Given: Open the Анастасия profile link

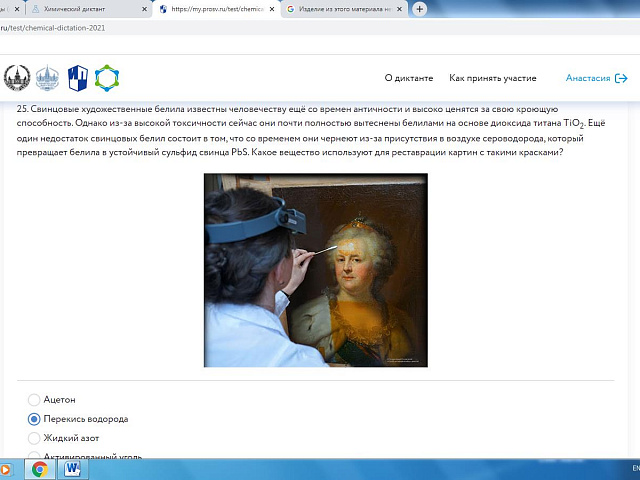Looking at the screenshot, I should (x=588, y=78).
